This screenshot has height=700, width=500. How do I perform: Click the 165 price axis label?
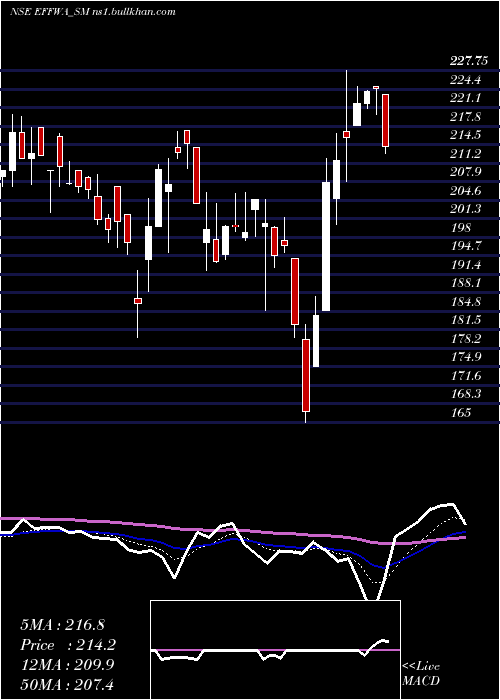click(x=461, y=412)
